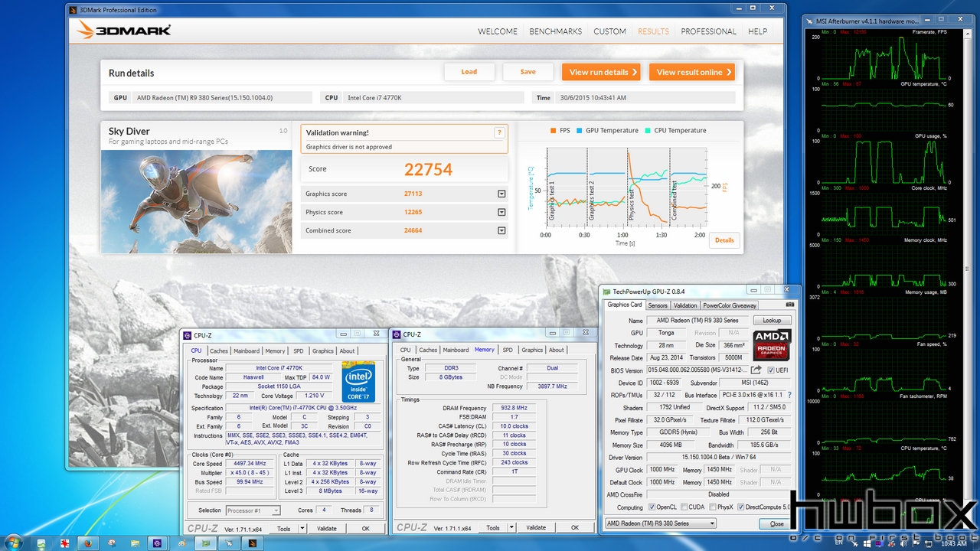Click OK in the CPU-Z Memory window
The width and height of the screenshot is (980, 551).
[575, 527]
